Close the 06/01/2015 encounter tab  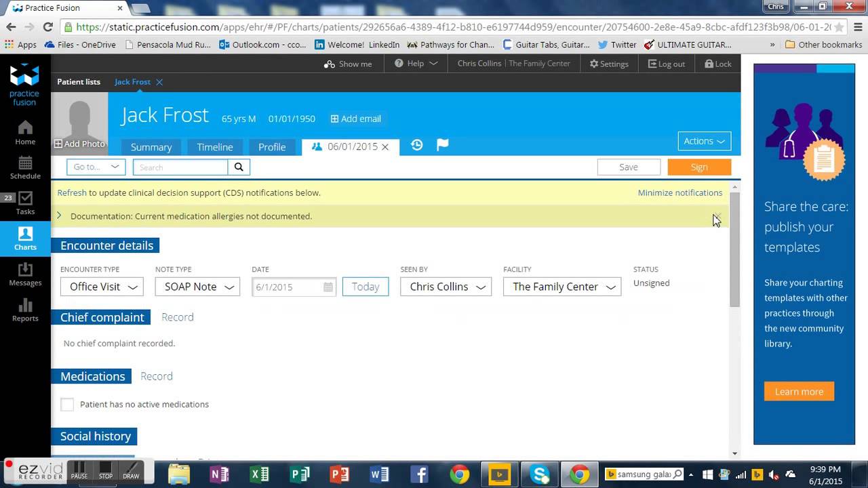point(385,147)
